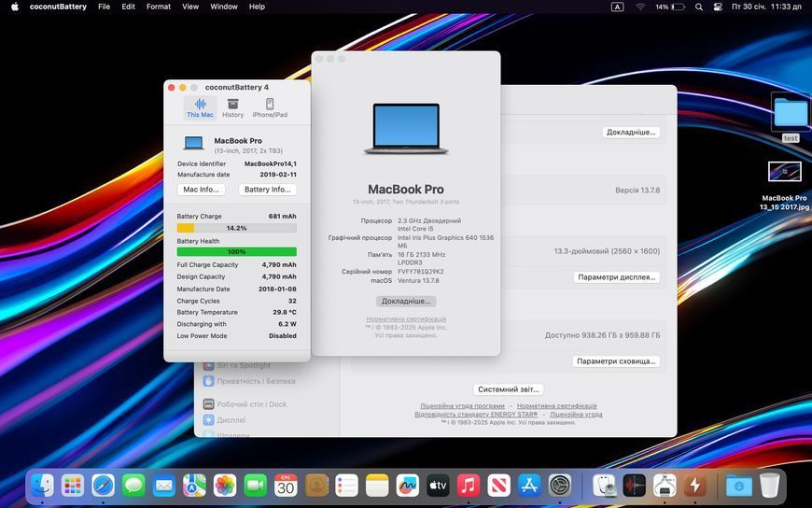Open the History tab in coconutBattery
Viewport: 812px width, 508px height.
232,108
